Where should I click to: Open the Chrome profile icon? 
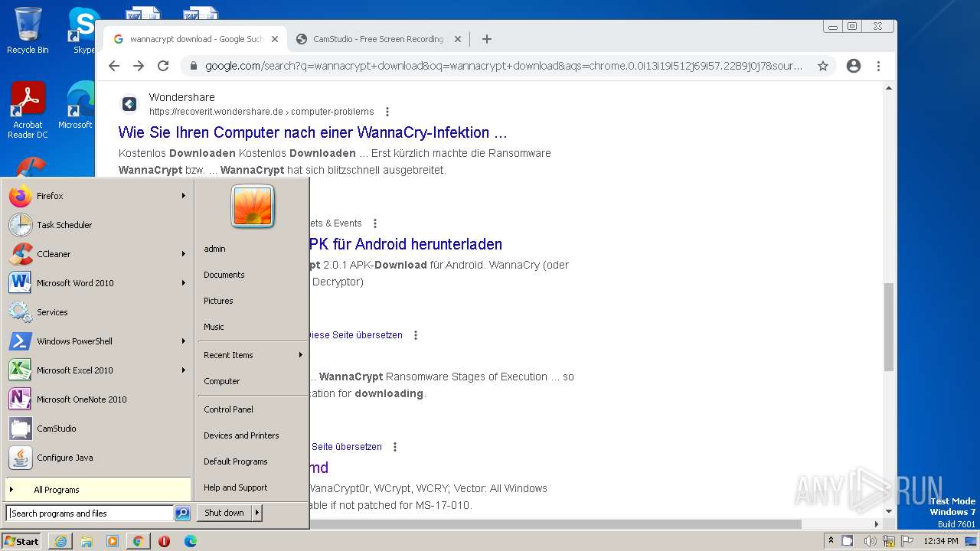[x=854, y=66]
